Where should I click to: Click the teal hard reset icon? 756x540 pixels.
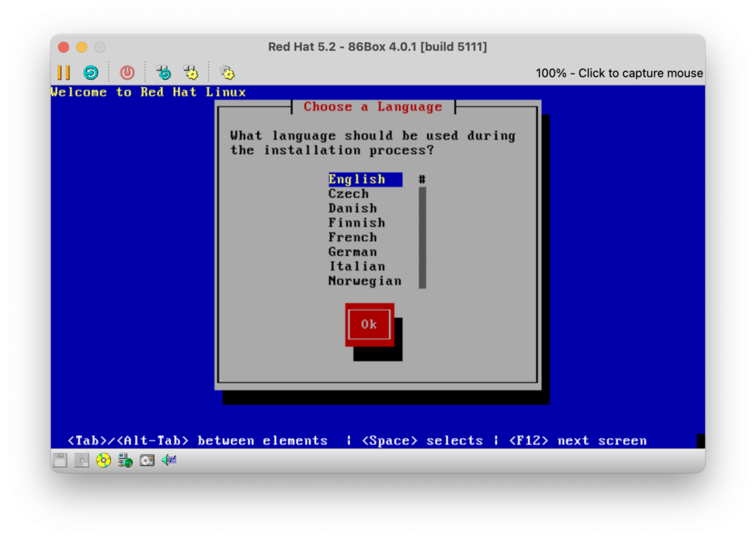91,73
